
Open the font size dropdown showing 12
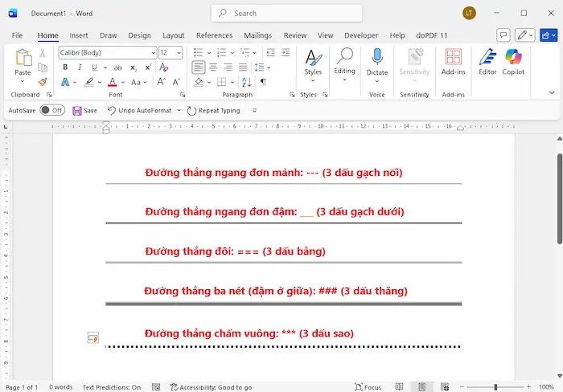(179, 53)
